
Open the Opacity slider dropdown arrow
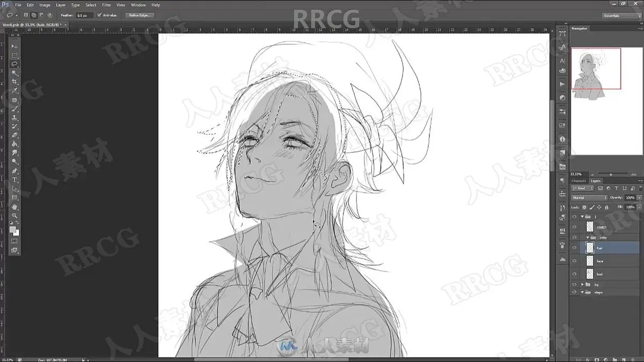click(x=639, y=198)
